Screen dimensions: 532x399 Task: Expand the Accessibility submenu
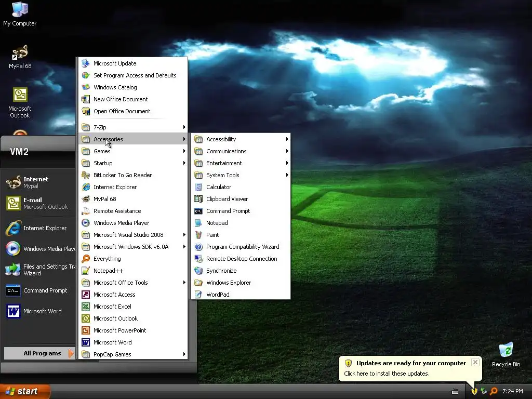click(x=241, y=139)
